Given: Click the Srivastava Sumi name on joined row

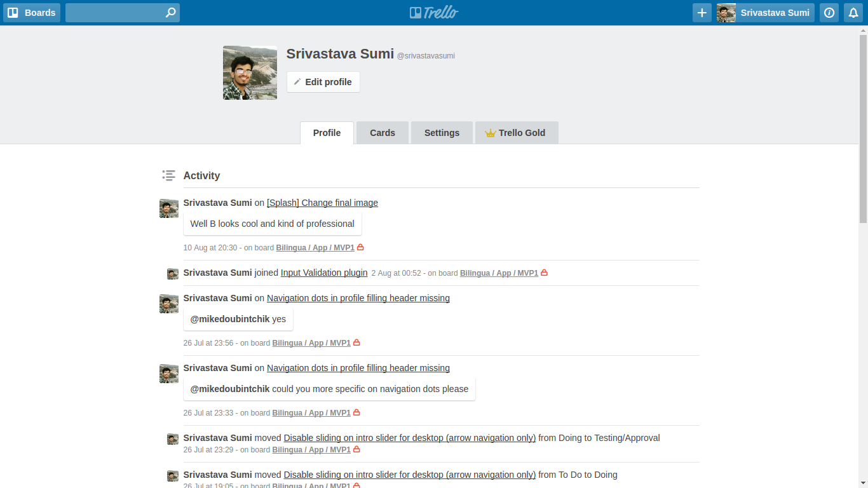Looking at the screenshot, I should point(218,273).
